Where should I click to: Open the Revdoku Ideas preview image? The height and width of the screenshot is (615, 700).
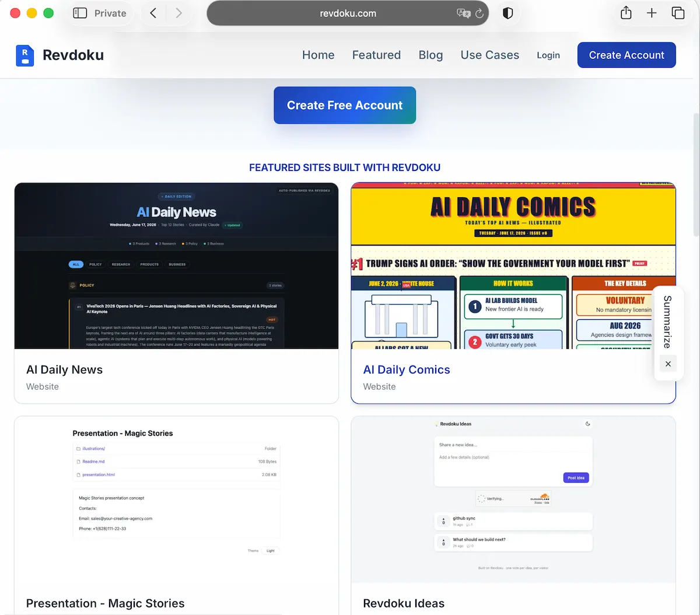(513, 499)
